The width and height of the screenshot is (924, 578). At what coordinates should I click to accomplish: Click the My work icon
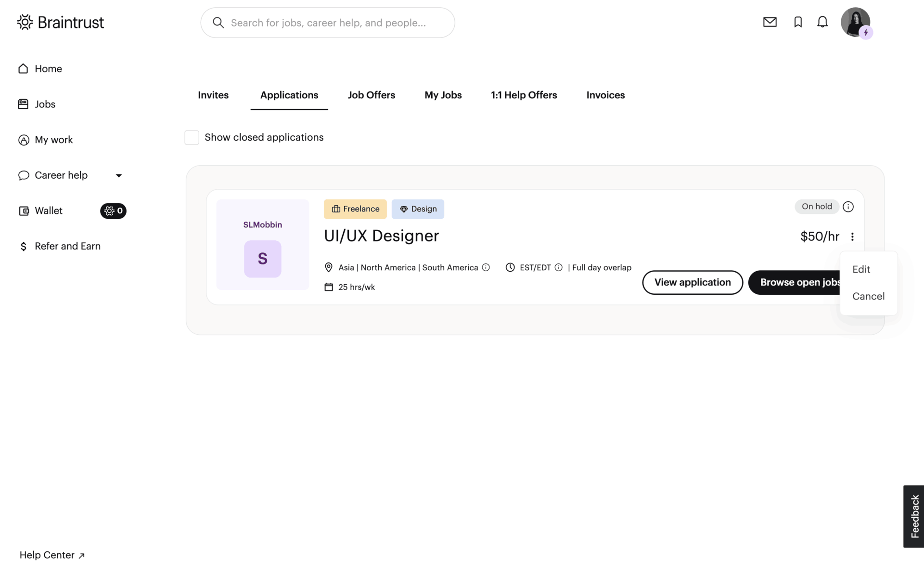[x=24, y=140]
